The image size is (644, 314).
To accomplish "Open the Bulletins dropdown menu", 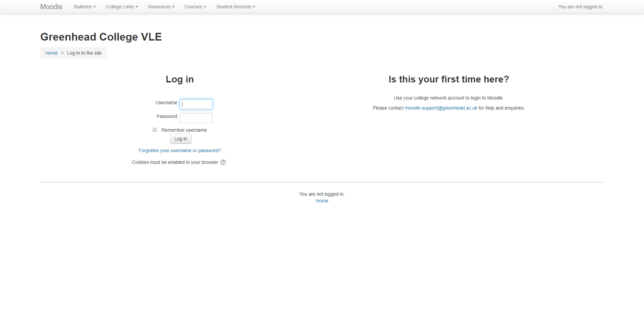I will tap(85, 7).
